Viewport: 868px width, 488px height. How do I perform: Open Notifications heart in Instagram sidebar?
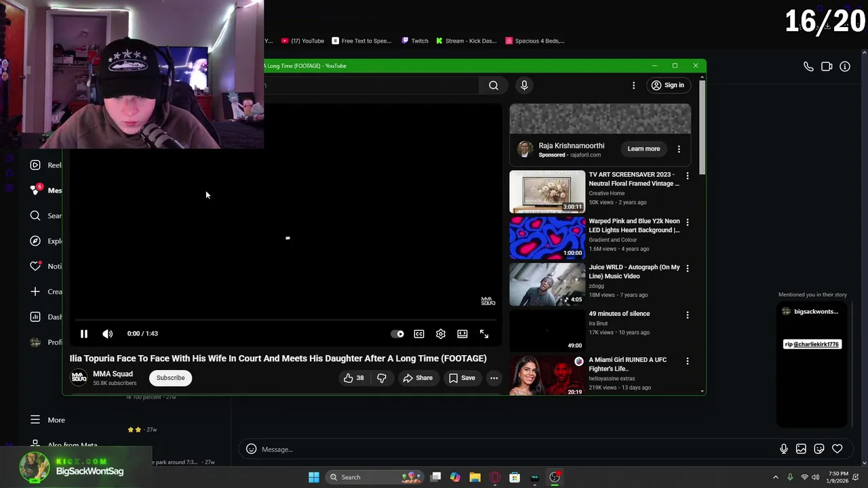tap(35, 266)
